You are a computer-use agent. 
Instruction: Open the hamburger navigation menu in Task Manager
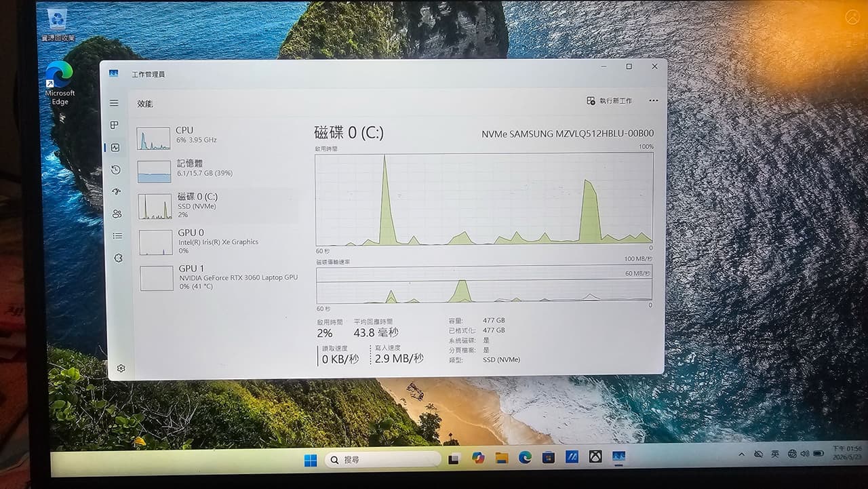click(x=114, y=103)
